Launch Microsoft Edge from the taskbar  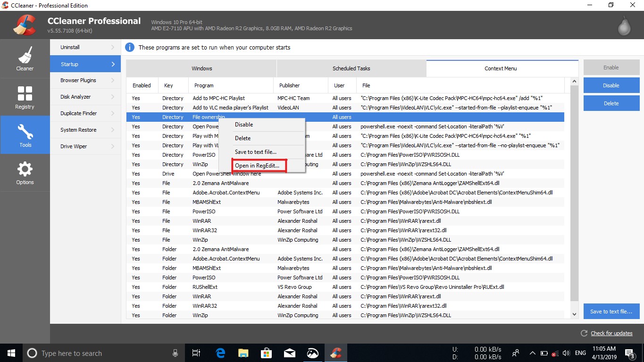point(220,353)
